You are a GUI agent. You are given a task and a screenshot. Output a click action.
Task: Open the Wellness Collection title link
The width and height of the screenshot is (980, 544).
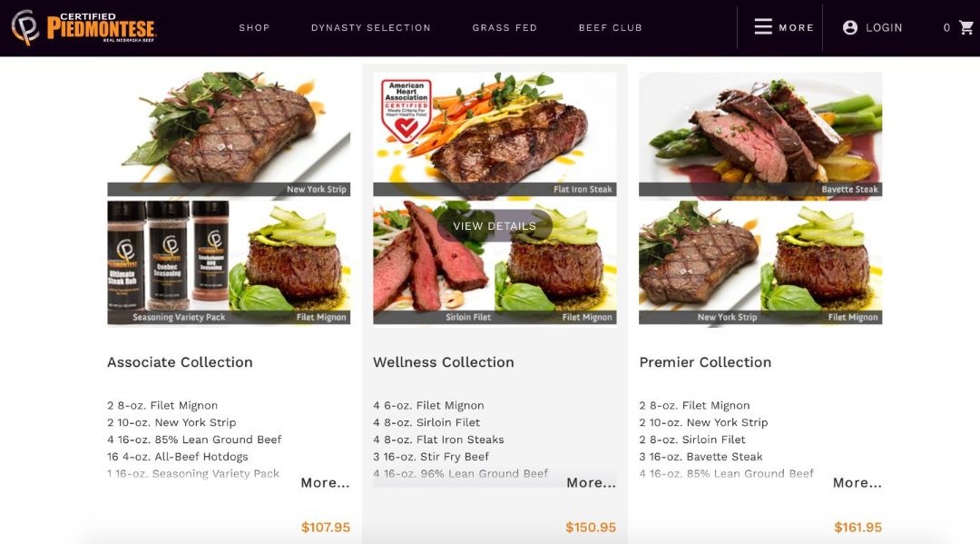[444, 362]
